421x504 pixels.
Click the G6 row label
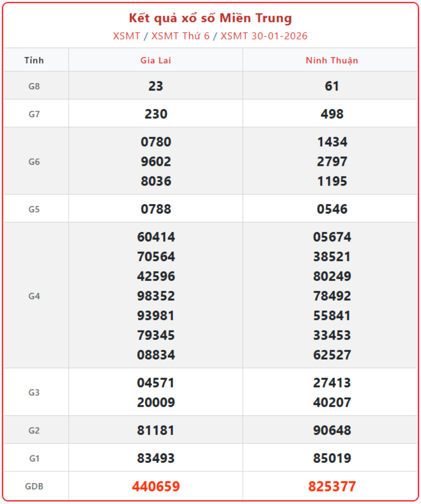point(34,162)
